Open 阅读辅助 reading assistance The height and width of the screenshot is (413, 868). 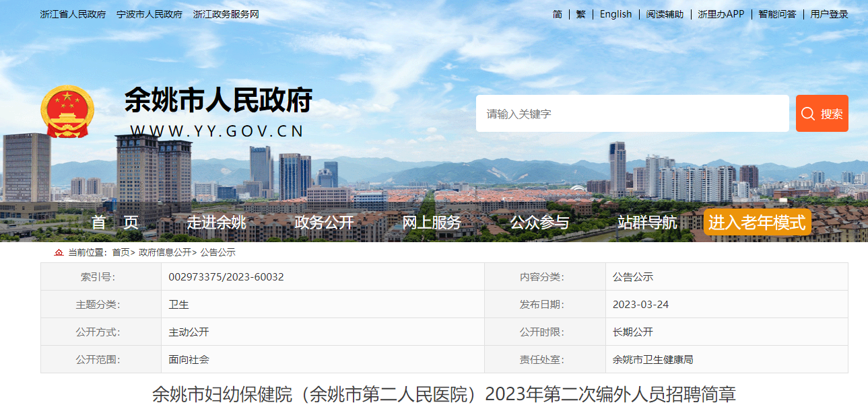point(665,14)
